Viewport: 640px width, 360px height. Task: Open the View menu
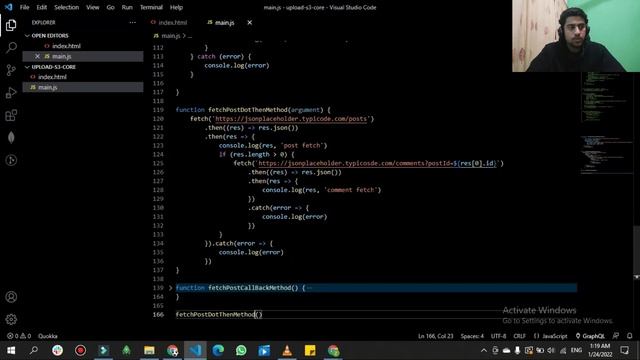[93, 7]
